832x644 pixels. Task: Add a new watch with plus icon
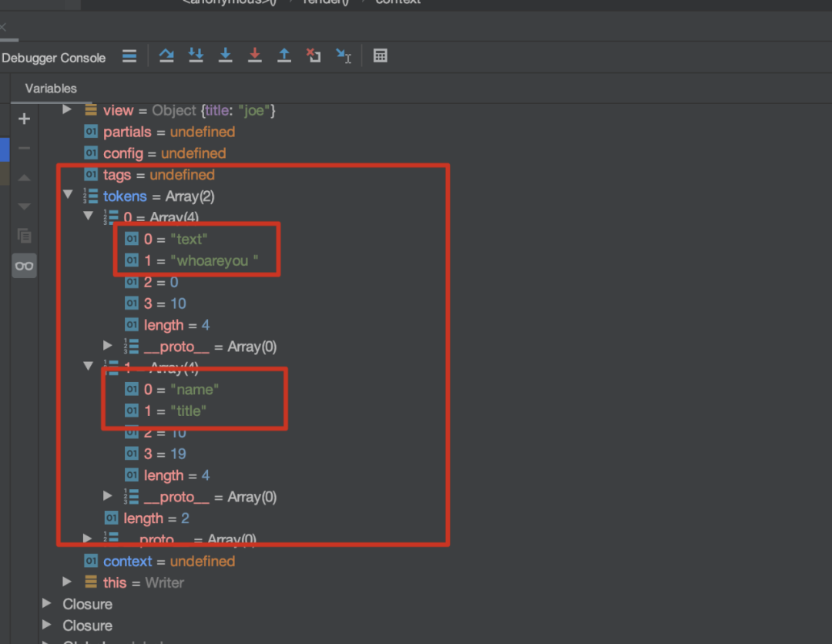(24, 119)
